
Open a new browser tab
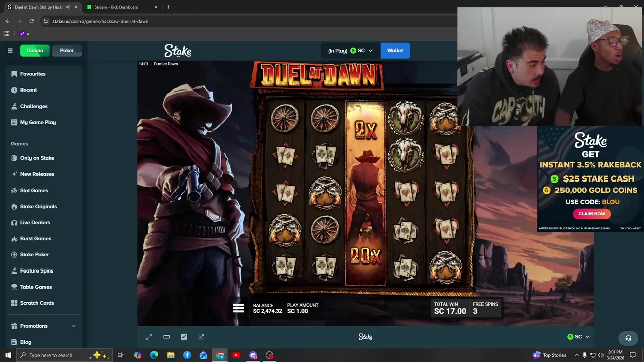168,7
